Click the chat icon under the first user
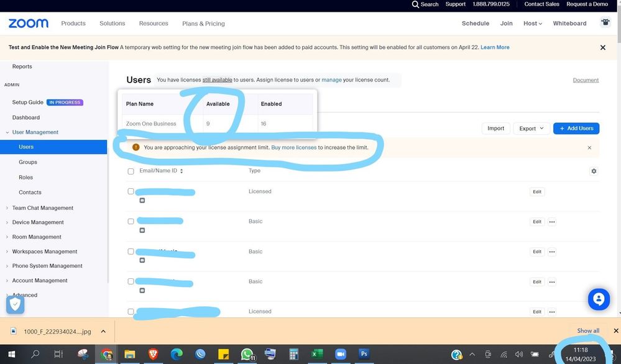Screen dimensions: 621x364 coord(142,200)
